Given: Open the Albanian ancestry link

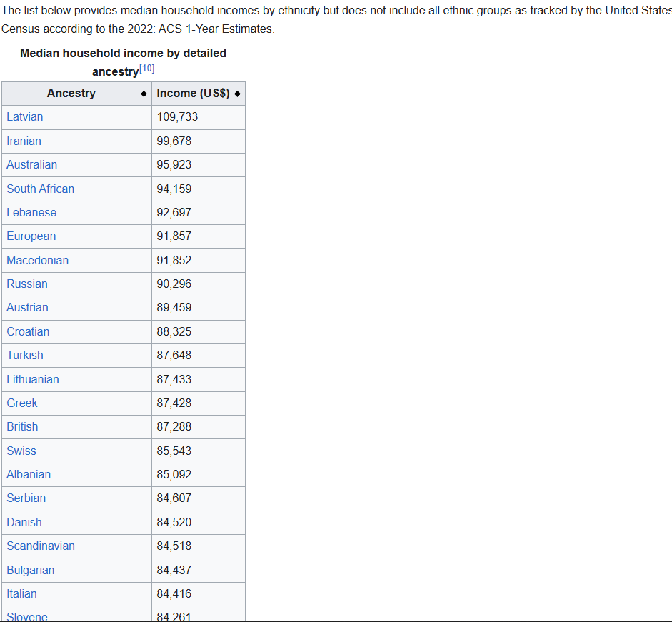Looking at the screenshot, I should pos(29,475).
